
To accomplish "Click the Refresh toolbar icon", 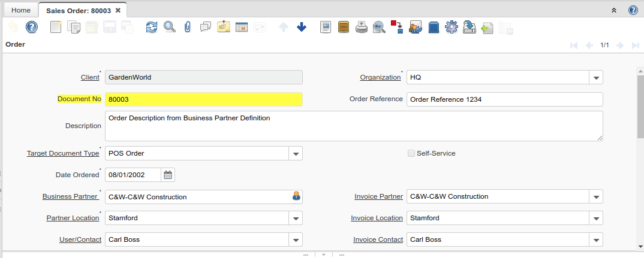I will pyautogui.click(x=152, y=27).
